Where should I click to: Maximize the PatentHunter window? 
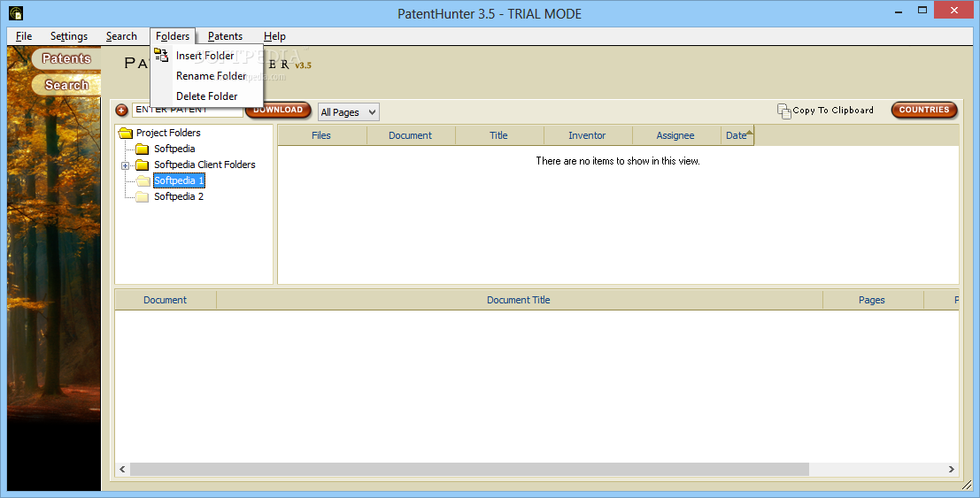(x=922, y=11)
